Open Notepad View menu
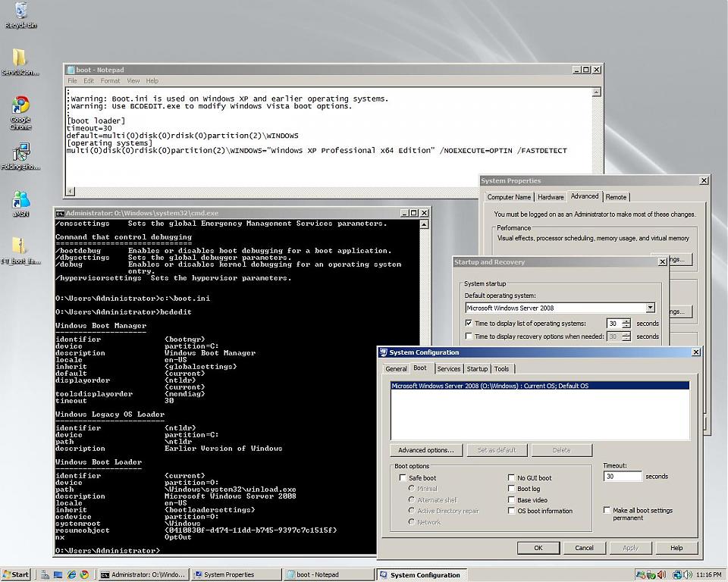 (133, 81)
